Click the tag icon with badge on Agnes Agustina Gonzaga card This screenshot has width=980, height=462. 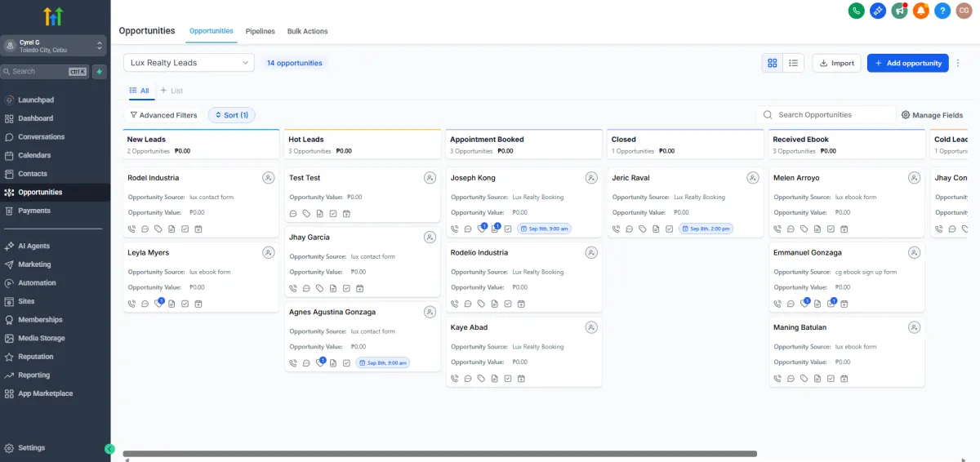(320, 362)
